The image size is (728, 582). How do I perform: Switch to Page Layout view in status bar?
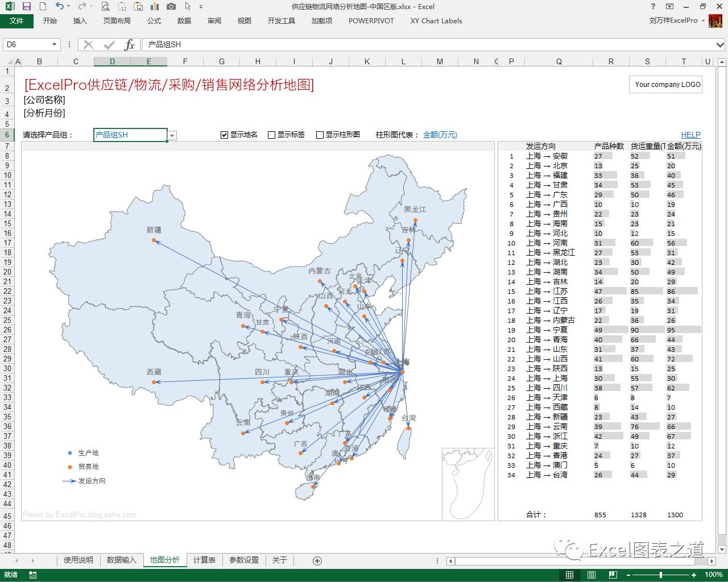(x=591, y=575)
